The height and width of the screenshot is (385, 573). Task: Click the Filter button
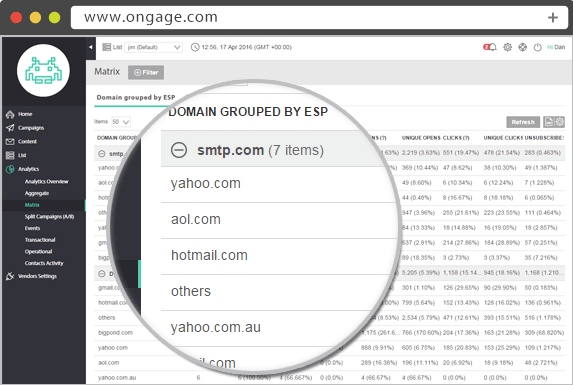tap(146, 72)
